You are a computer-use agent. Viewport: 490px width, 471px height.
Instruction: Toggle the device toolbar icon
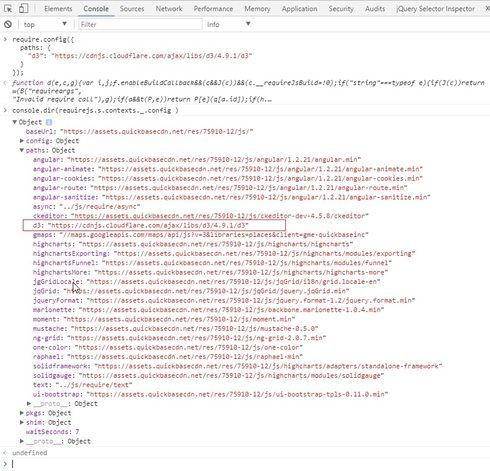(23, 9)
